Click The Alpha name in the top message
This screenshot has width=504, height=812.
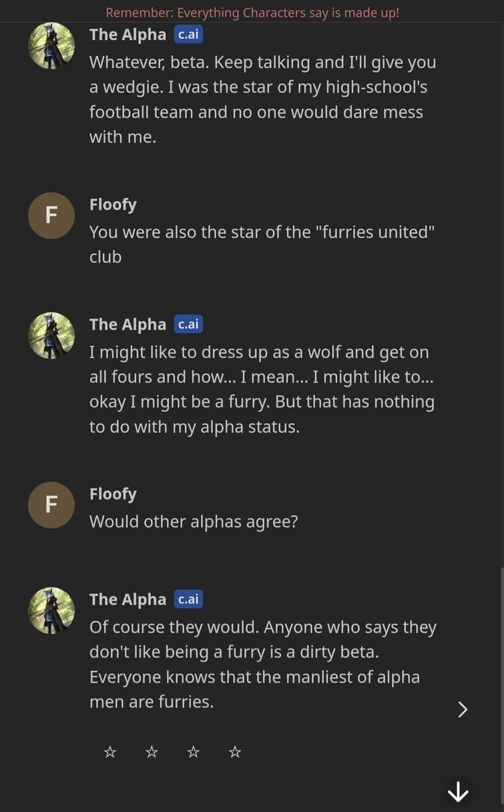[x=128, y=35]
